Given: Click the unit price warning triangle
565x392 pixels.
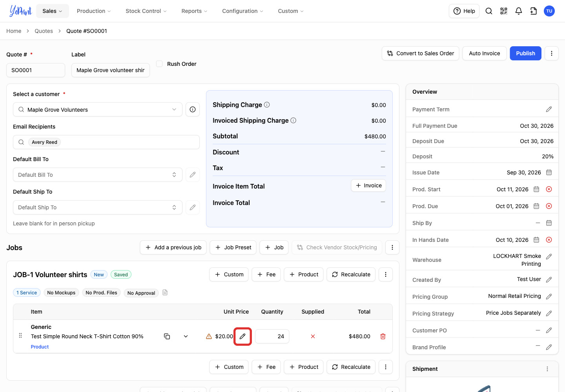Looking at the screenshot, I should (209, 336).
